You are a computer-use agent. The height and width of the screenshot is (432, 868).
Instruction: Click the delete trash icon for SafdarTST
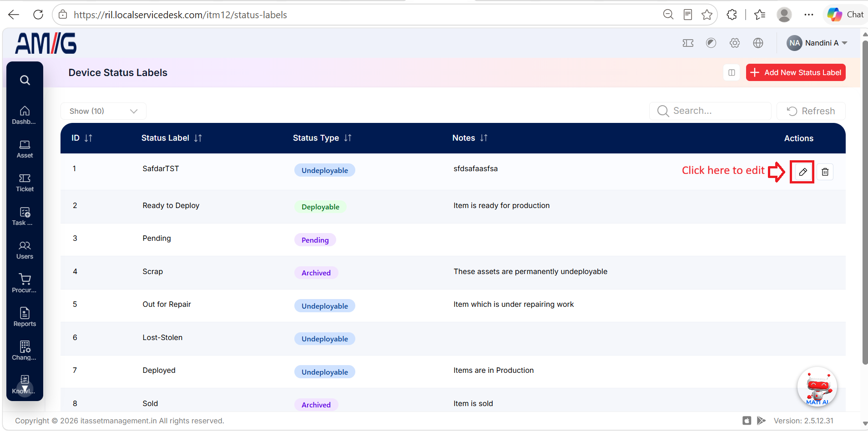pos(825,172)
